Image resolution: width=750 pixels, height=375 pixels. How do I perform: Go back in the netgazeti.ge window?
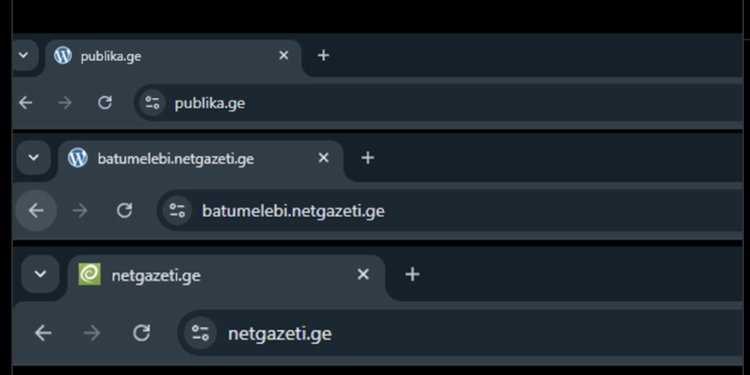click(x=43, y=332)
